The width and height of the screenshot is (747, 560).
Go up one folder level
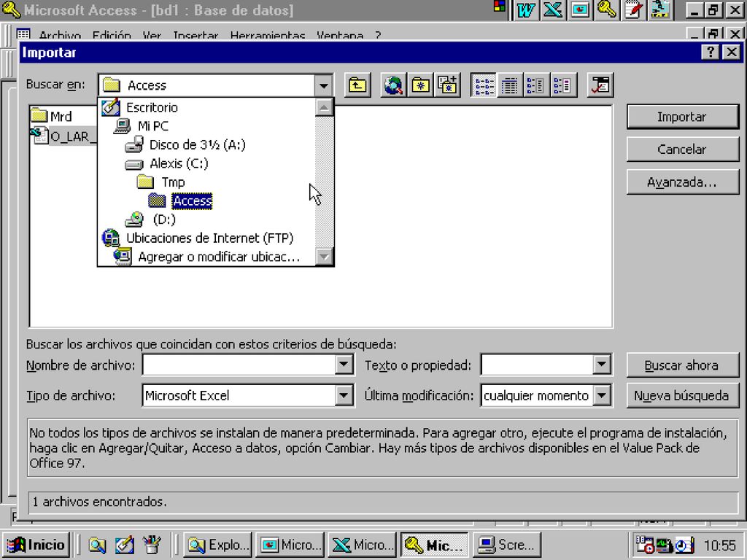coord(357,85)
